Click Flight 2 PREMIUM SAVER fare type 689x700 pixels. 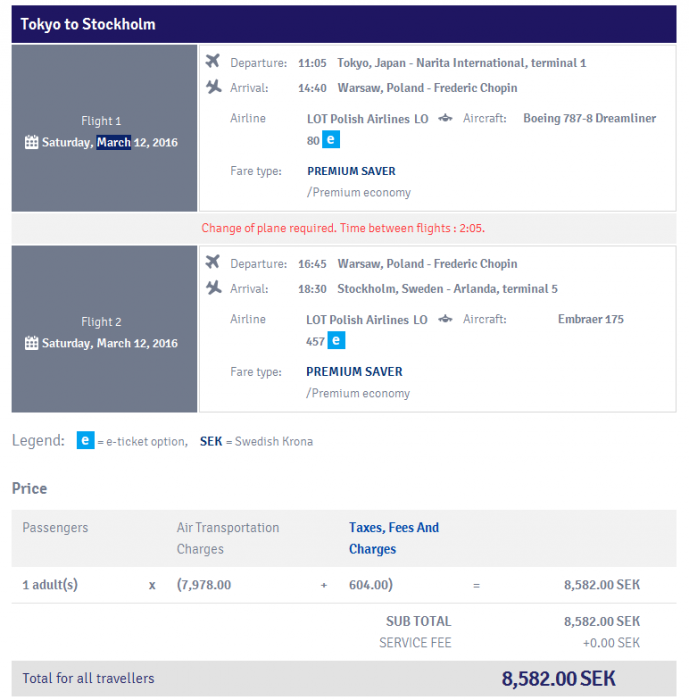354,372
